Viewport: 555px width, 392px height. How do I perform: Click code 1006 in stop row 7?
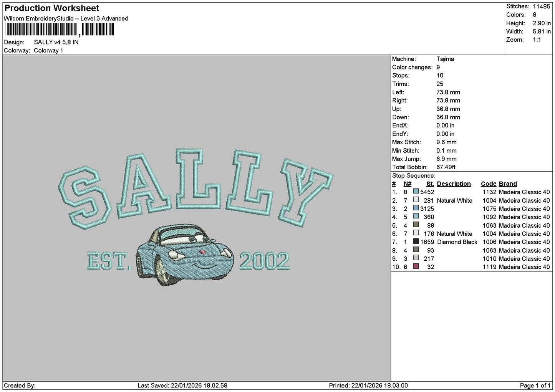[x=489, y=242]
